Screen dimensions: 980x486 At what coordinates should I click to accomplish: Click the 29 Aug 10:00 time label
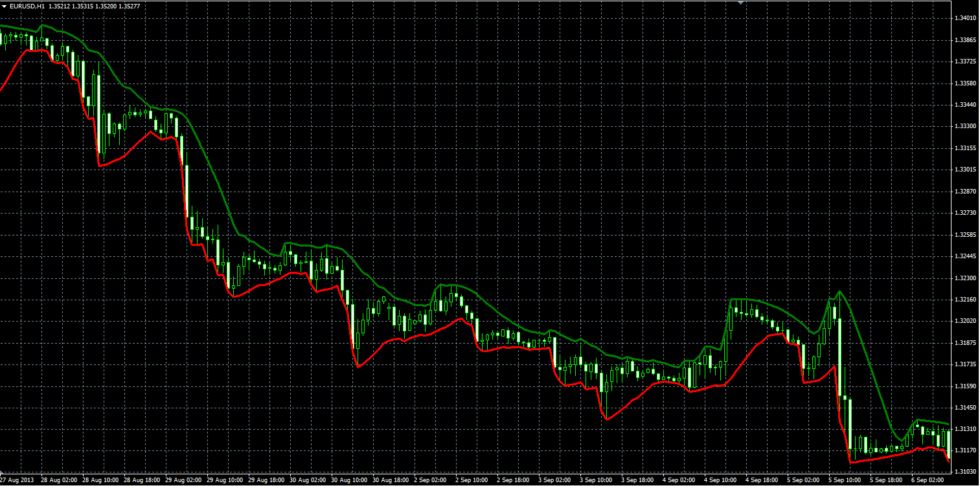coord(224,481)
